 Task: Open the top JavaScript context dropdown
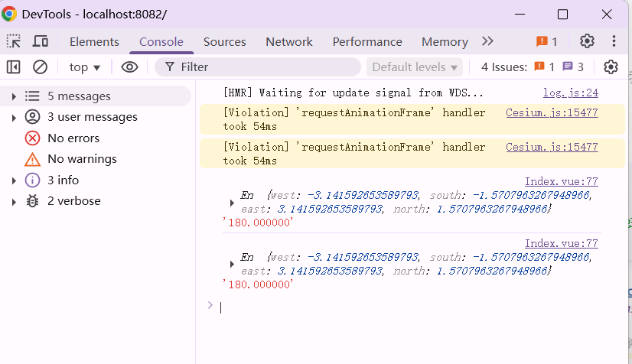click(85, 67)
